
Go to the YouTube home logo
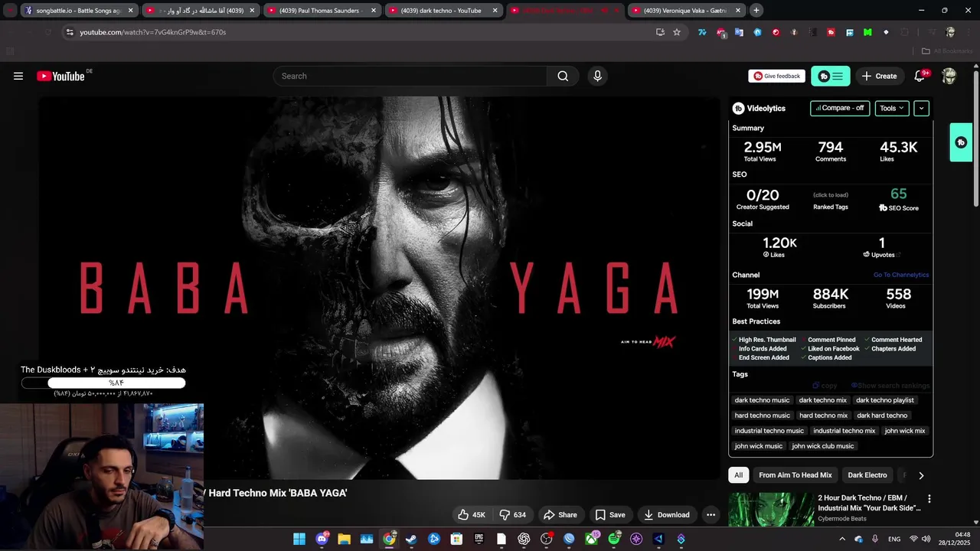click(61, 76)
